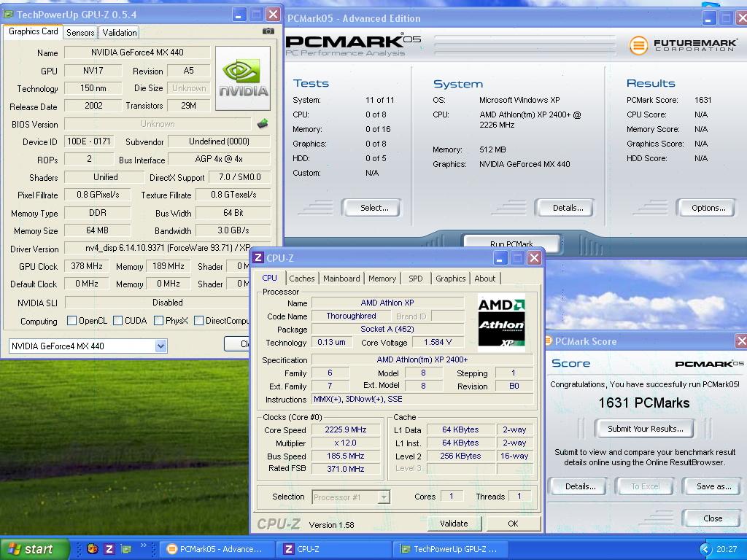747x560 pixels.
Task: Open the Processor #1 selection dropdown
Action: coord(384,497)
